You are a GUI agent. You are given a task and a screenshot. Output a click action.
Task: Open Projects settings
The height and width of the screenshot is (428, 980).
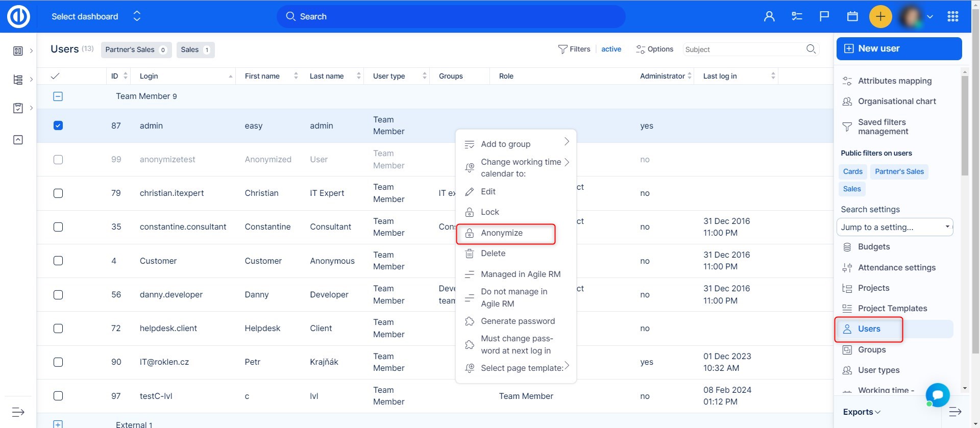tap(873, 288)
